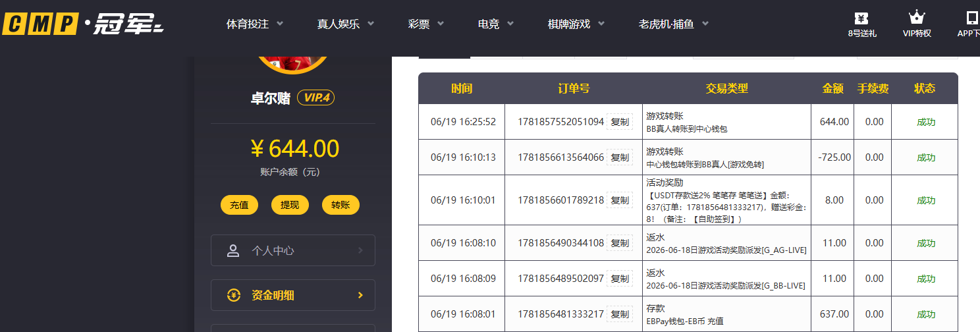Viewport: 980px width, 332px height.
Task: Click the timestamp 06/19 16:25:52
Action: 463,122
